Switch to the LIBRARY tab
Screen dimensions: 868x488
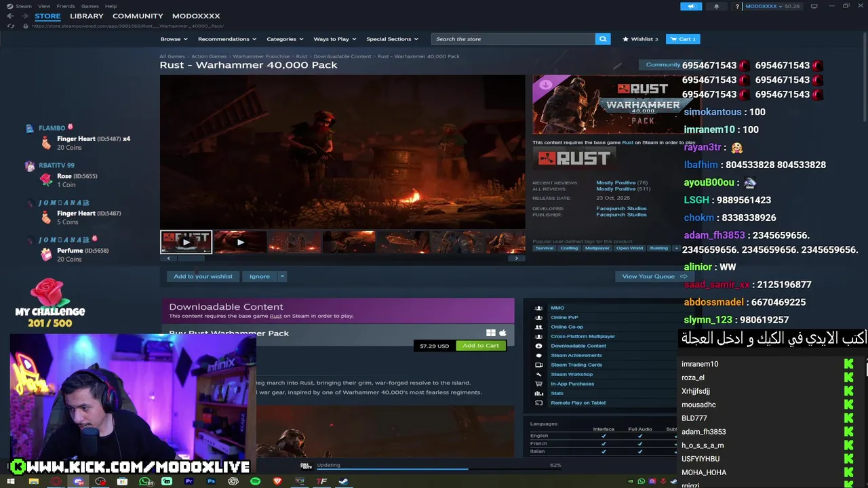87,16
